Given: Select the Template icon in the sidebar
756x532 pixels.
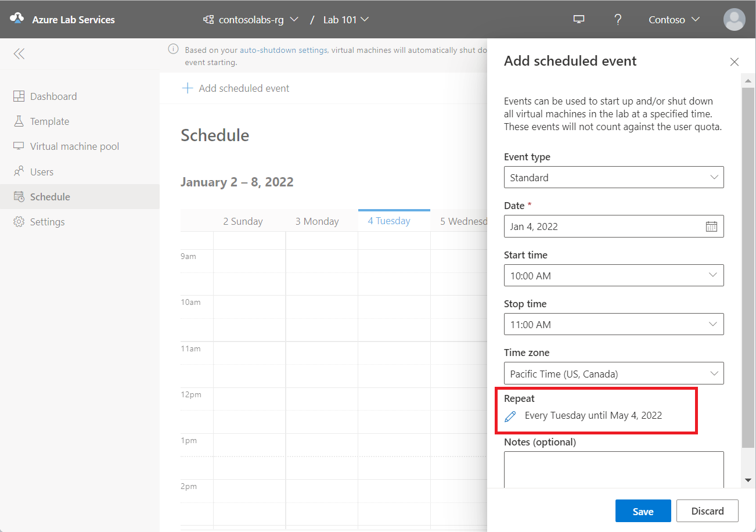Looking at the screenshot, I should click(x=18, y=121).
